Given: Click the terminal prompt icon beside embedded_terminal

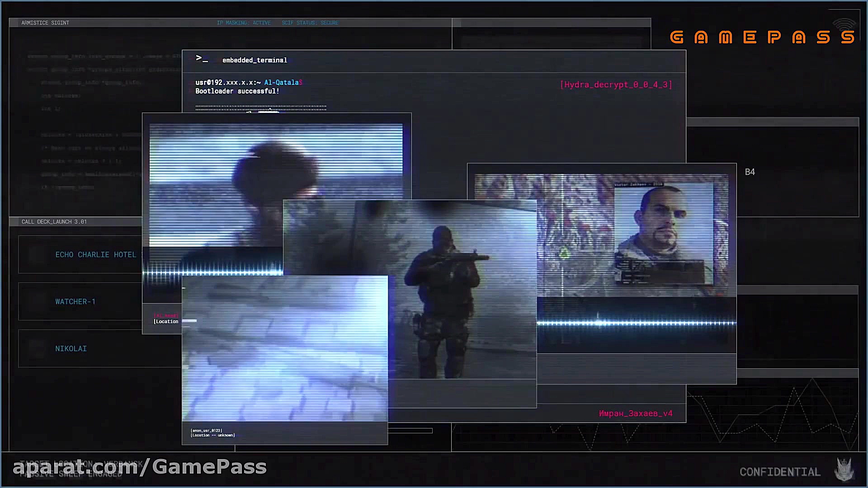Looking at the screenshot, I should pos(202,58).
